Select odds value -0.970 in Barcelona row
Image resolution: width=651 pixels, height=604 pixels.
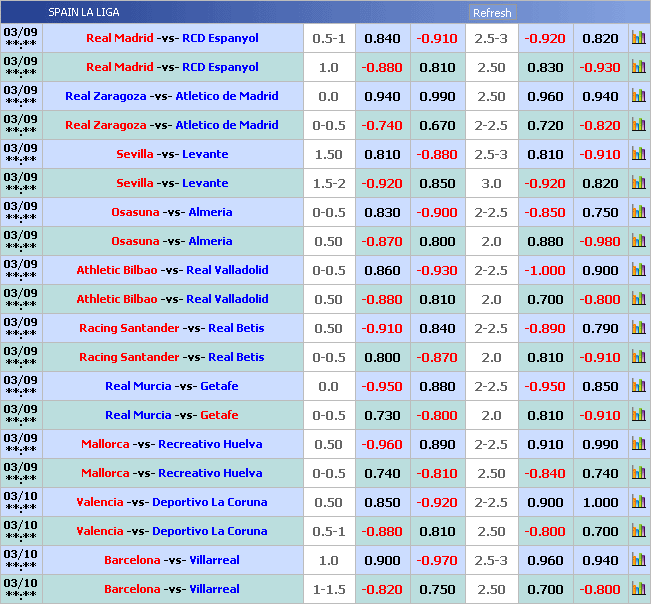pyautogui.click(x=437, y=560)
